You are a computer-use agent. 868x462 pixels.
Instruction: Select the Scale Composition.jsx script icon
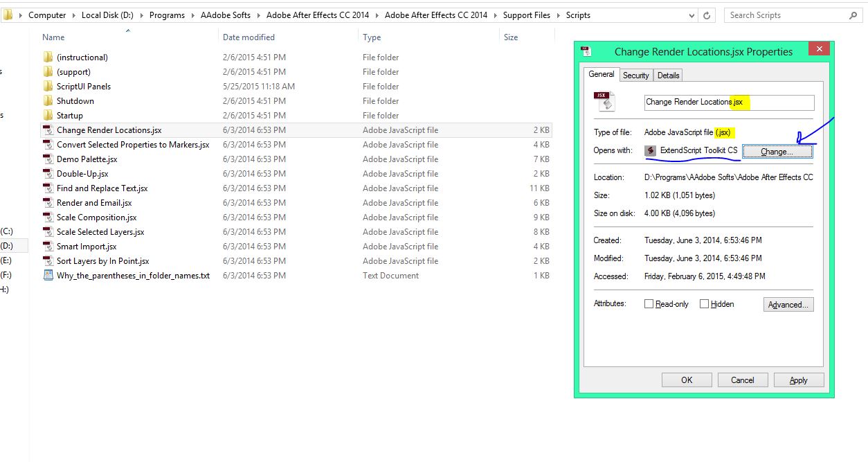(48, 217)
